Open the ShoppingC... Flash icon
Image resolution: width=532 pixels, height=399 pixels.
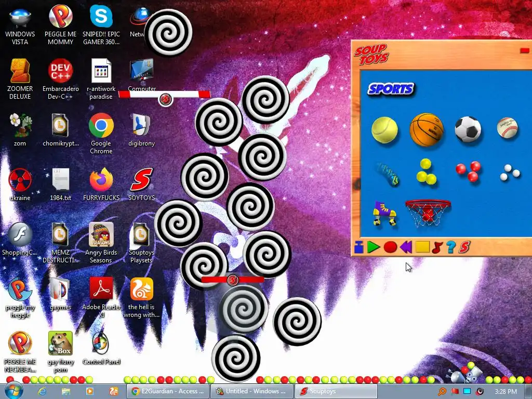20,239
